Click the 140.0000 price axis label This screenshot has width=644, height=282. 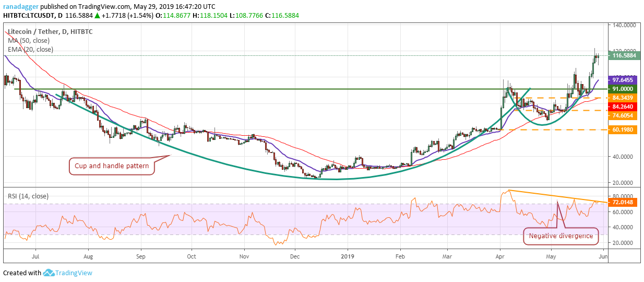[x=624, y=25]
